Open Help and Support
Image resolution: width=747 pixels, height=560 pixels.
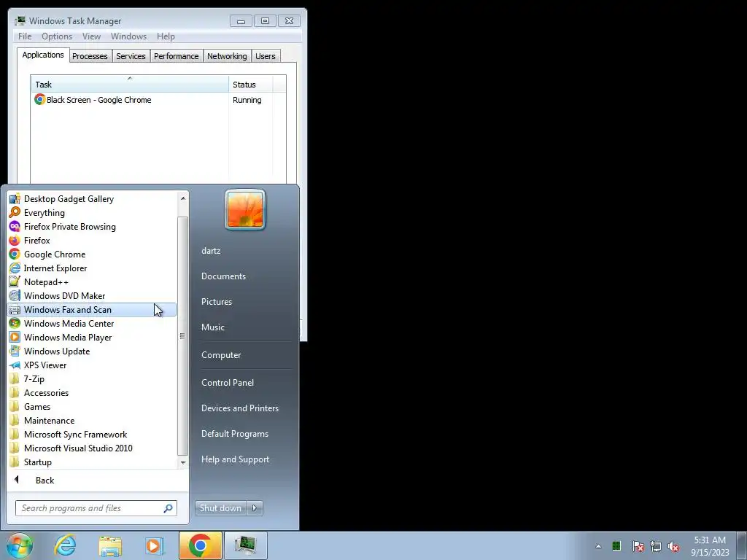point(235,459)
